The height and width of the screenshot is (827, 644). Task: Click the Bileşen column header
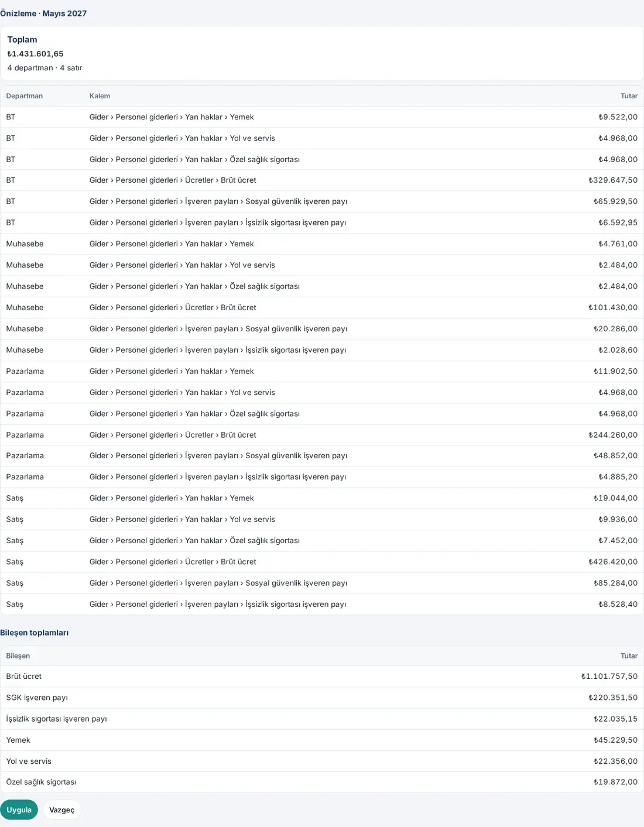(18, 656)
